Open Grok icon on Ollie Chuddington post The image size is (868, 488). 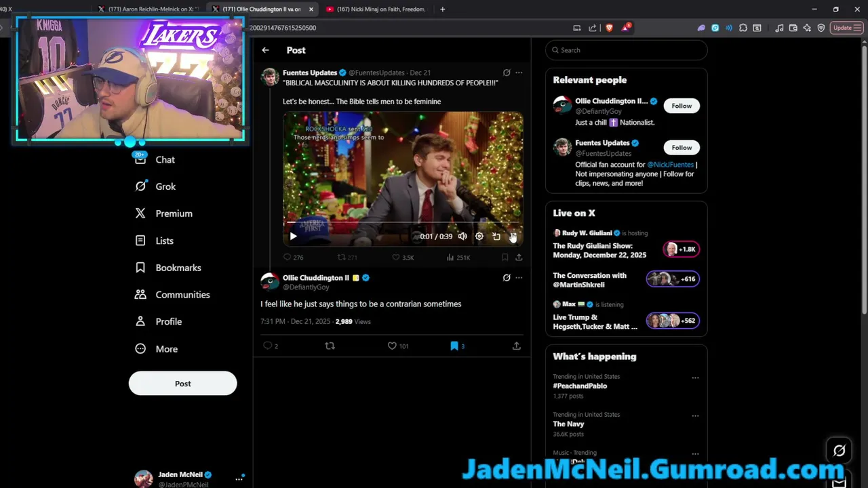pos(507,278)
